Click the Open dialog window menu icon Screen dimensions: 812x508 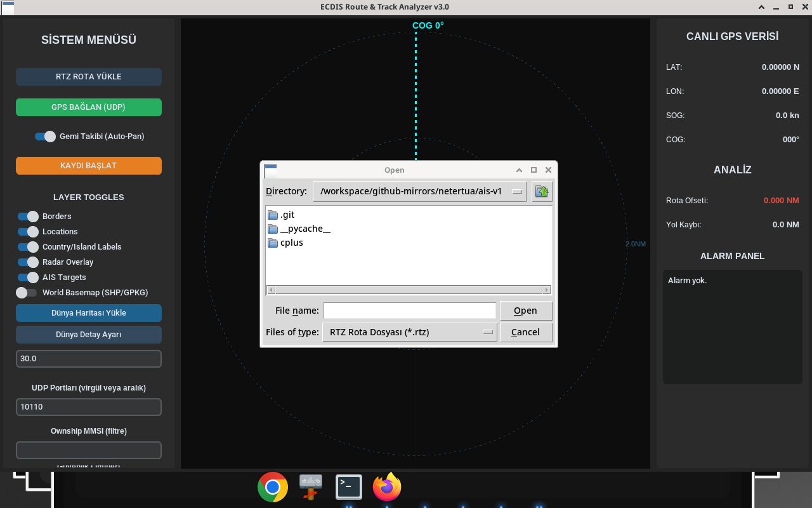[x=270, y=170]
